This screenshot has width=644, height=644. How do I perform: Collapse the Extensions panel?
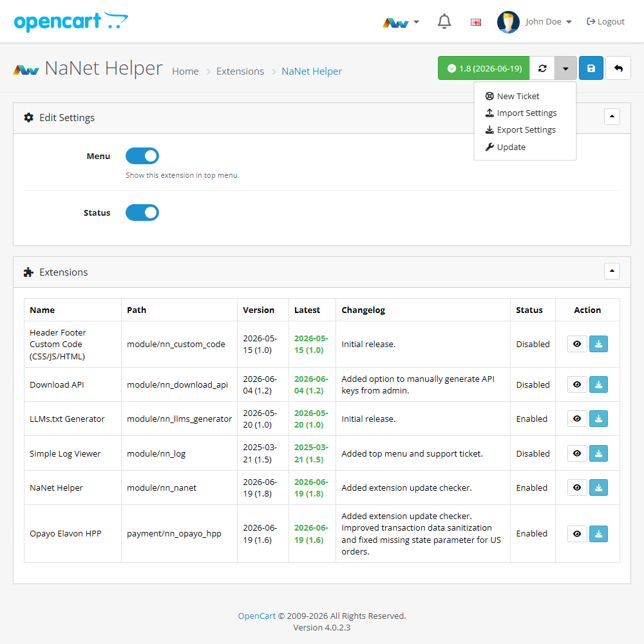[x=612, y=271]
